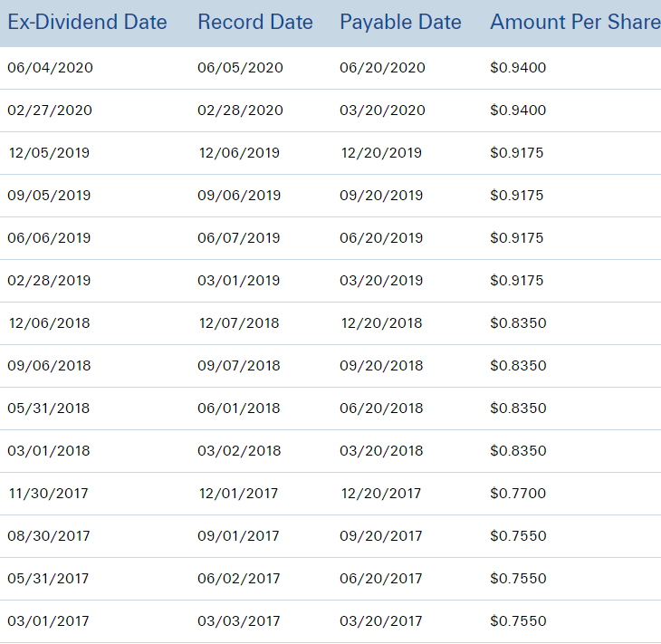Viewport: 661px width, 644px height.
Task: Select record date 03/02/2018
Action: pyautogui.click(x=239, y=451)
